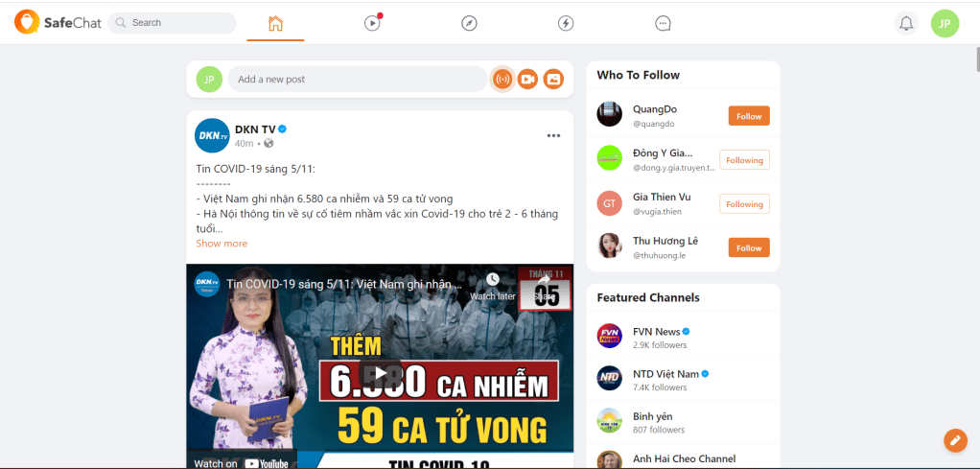Open the compass Explore icon
The image size is (980, 469).
coord(469,23)
